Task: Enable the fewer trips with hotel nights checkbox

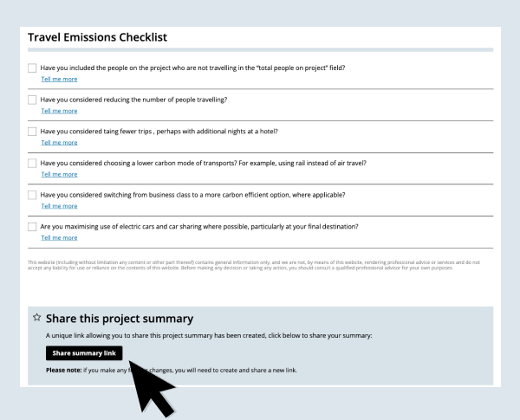Action: (32, 132)
